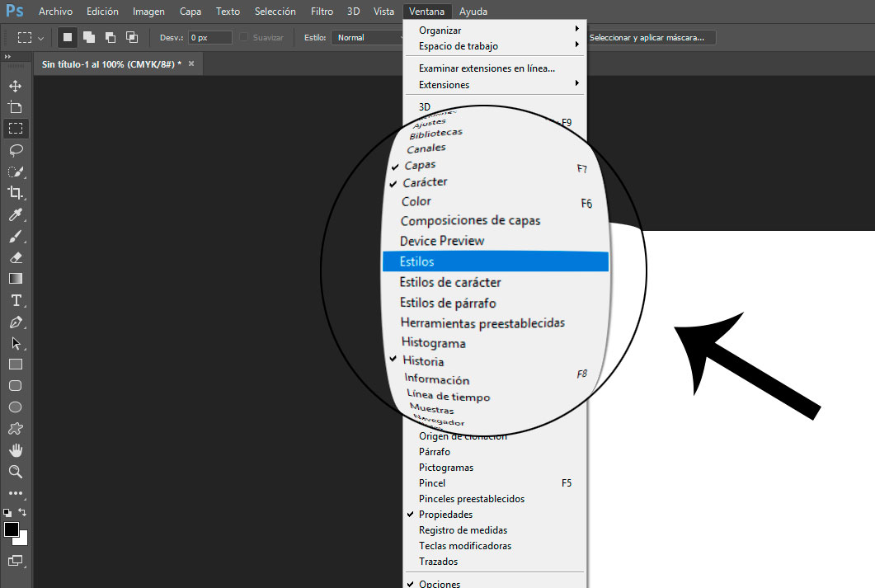Open the Archivo menu
The height and width of the screenshot is (588, 875).
pyautogui.click(x=55, y=12)
